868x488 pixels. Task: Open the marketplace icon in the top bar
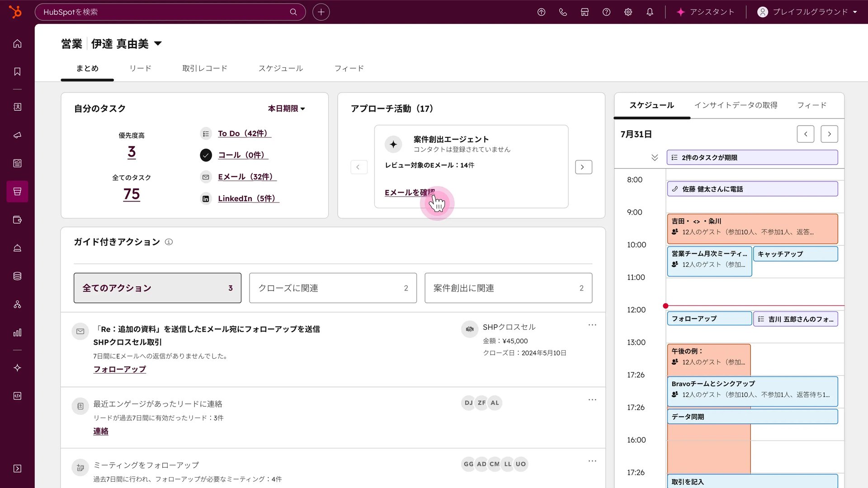click(x=584, y=12)
